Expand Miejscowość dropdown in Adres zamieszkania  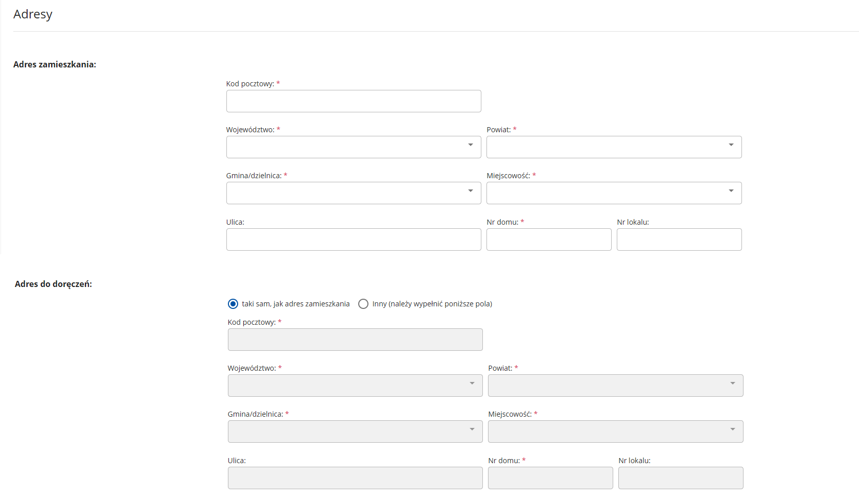coord(614,193)
